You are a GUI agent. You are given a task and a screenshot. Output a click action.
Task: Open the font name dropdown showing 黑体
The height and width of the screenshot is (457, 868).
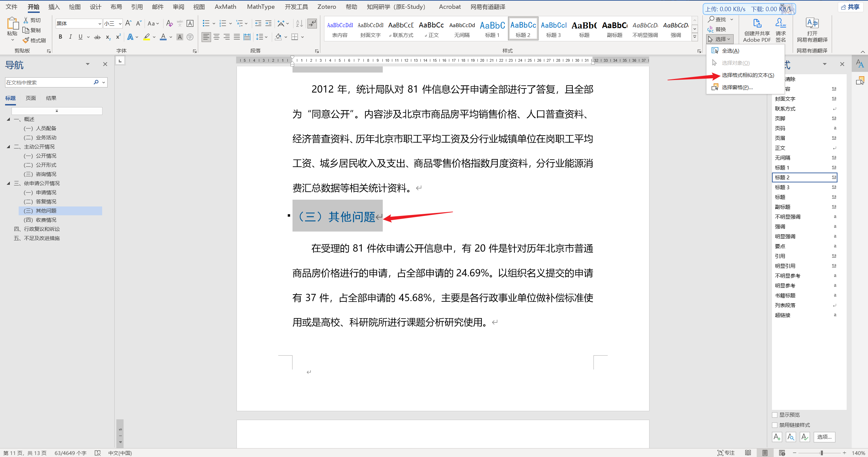pos(99,23)
